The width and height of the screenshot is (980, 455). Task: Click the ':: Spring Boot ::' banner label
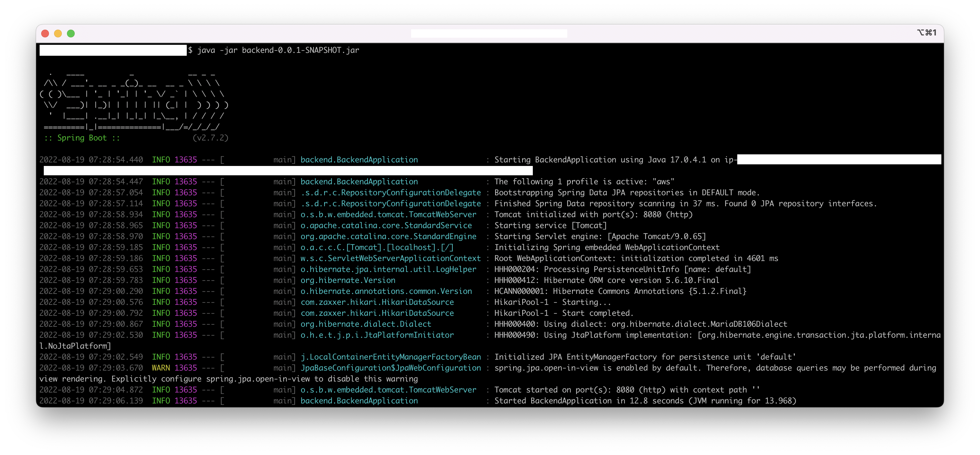click(82, 138)
